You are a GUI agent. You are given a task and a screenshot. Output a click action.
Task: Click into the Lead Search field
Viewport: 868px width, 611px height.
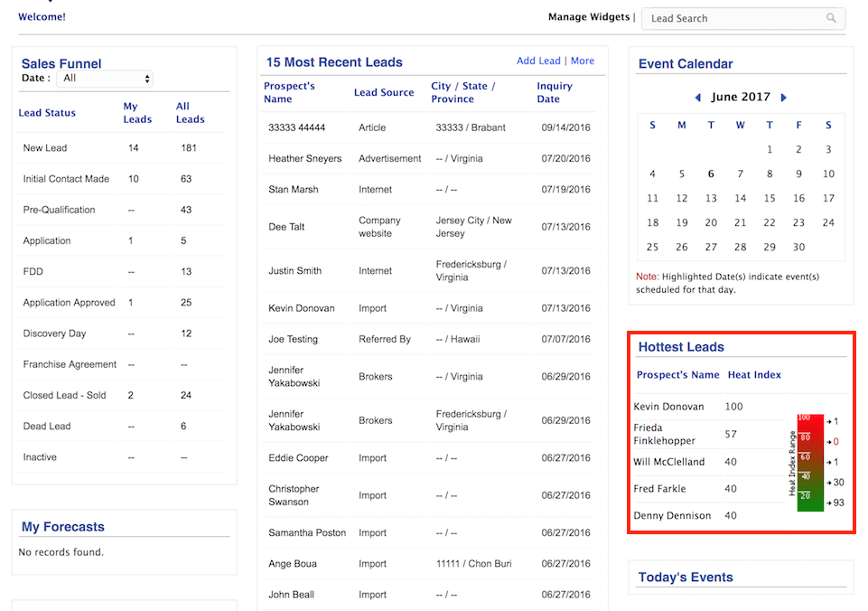[x=742, y=18]
